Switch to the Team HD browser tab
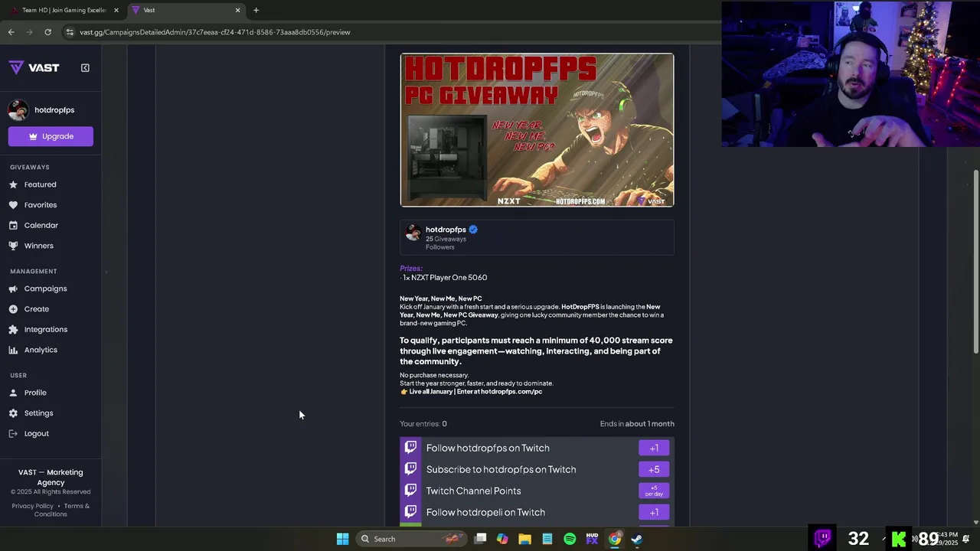Image resolution: width=980 pixels, height=551 pixels. (x=64, y=10)
